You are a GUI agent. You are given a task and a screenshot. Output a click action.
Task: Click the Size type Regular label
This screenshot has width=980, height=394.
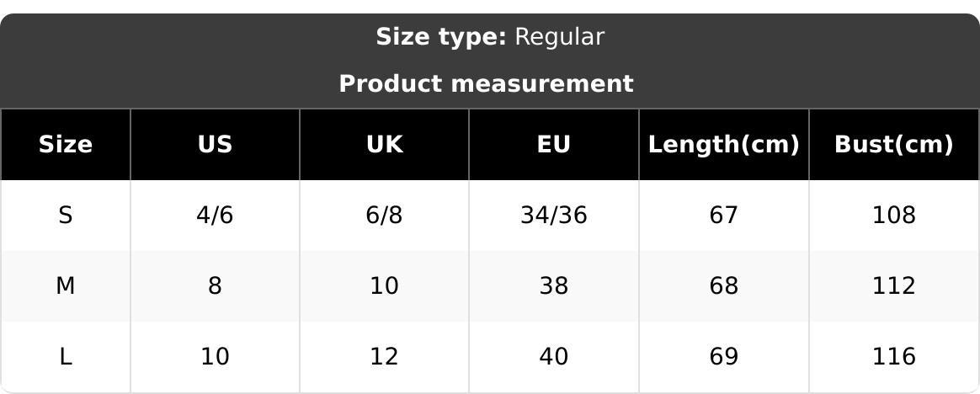[489, 37]
